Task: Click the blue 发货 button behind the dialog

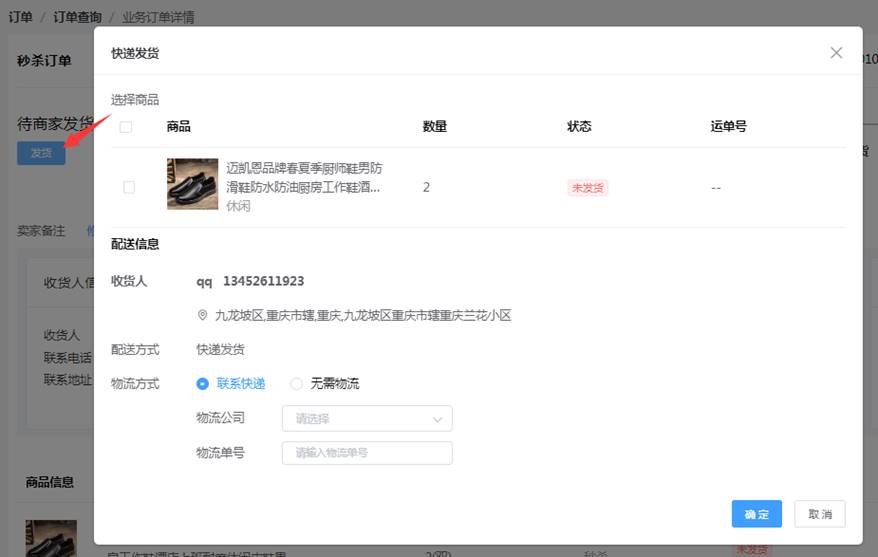Action: tap(41, 153)
